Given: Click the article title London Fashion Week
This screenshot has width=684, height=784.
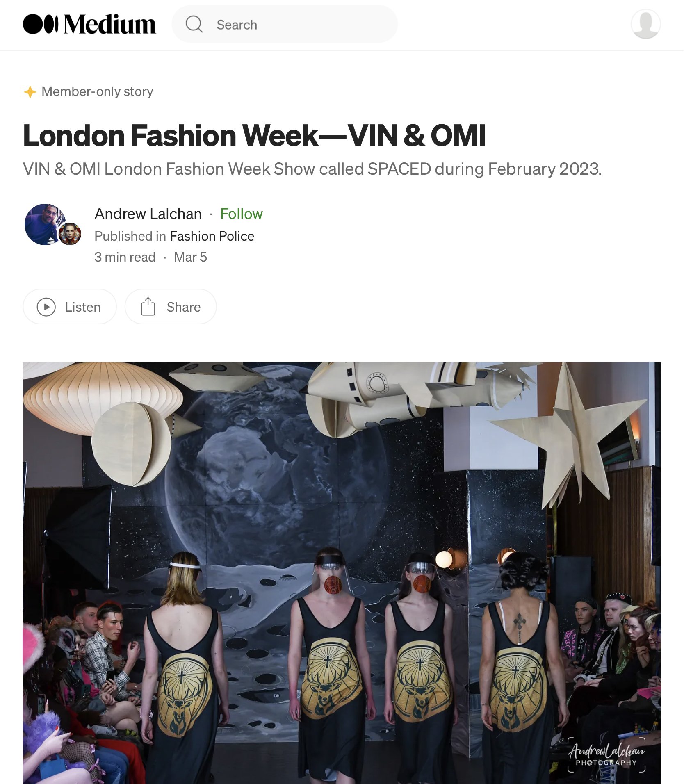Looking at the screenshot, I should coord(254,136).
